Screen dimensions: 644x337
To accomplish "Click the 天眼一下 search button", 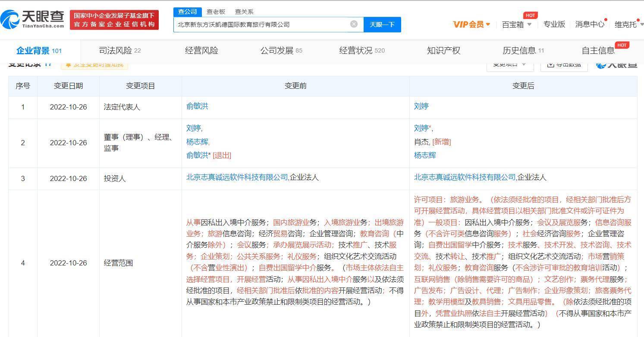I will pyautogui.click(x=382, y=24).
